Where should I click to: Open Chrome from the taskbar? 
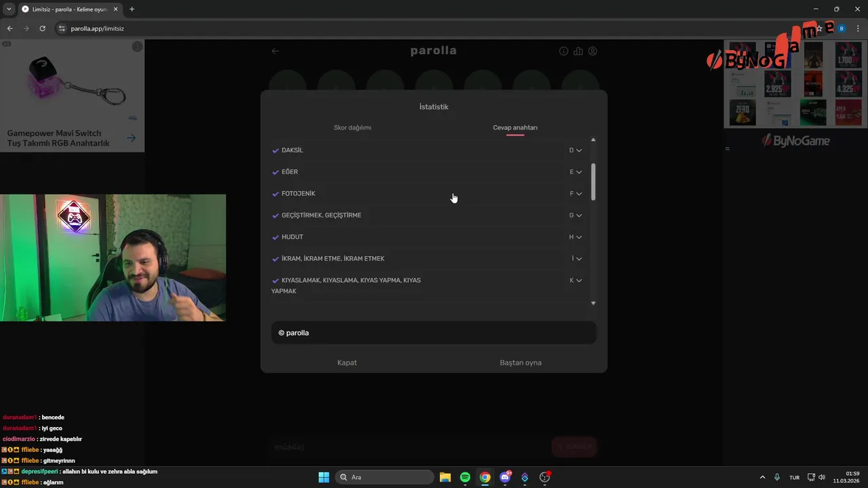[485, 477]
